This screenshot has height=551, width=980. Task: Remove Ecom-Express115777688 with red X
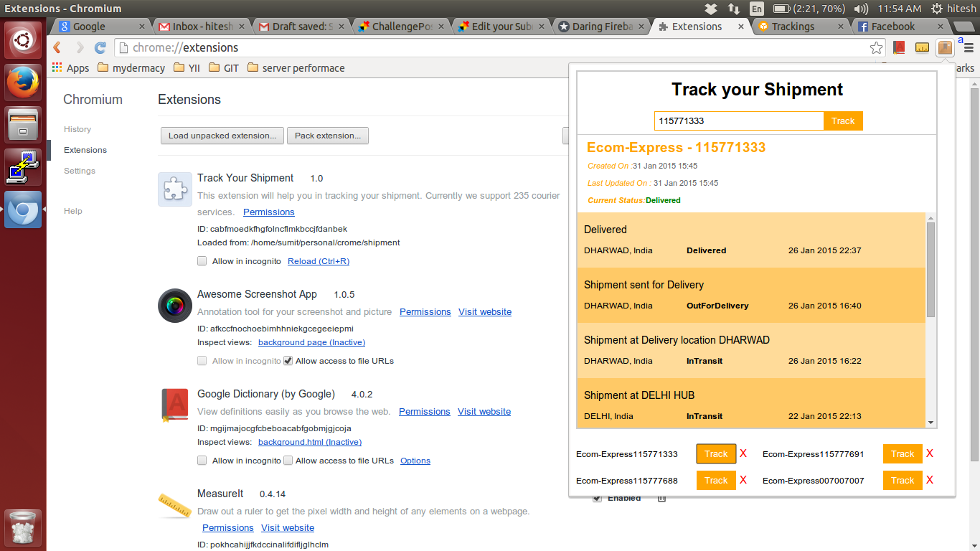743,480
